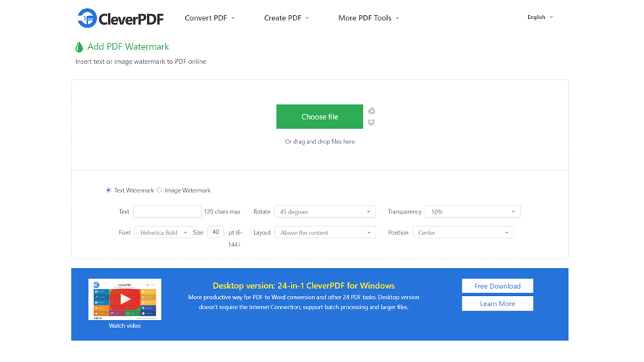Image resolution: width=644 pixels, height=362 pixels.
Task: Open the Font Helvetica Bold dropdown
Action: pos(164,232)
